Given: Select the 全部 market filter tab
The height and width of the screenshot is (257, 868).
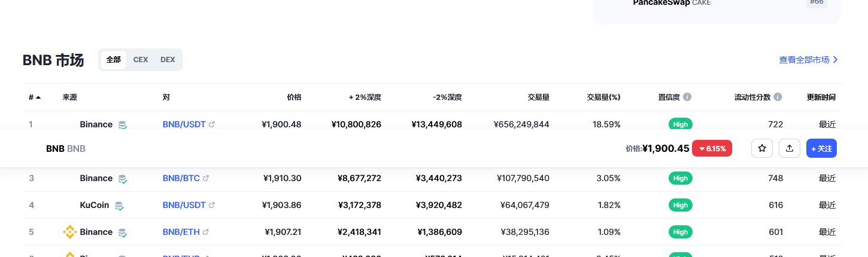Looking at the screenshot, I should [x=114, y=60].
